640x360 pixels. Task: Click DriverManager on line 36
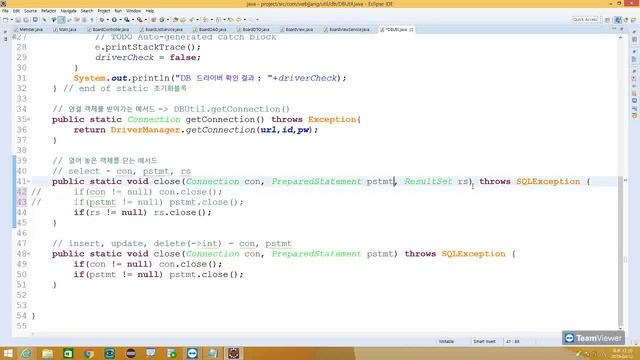(145, 130)
